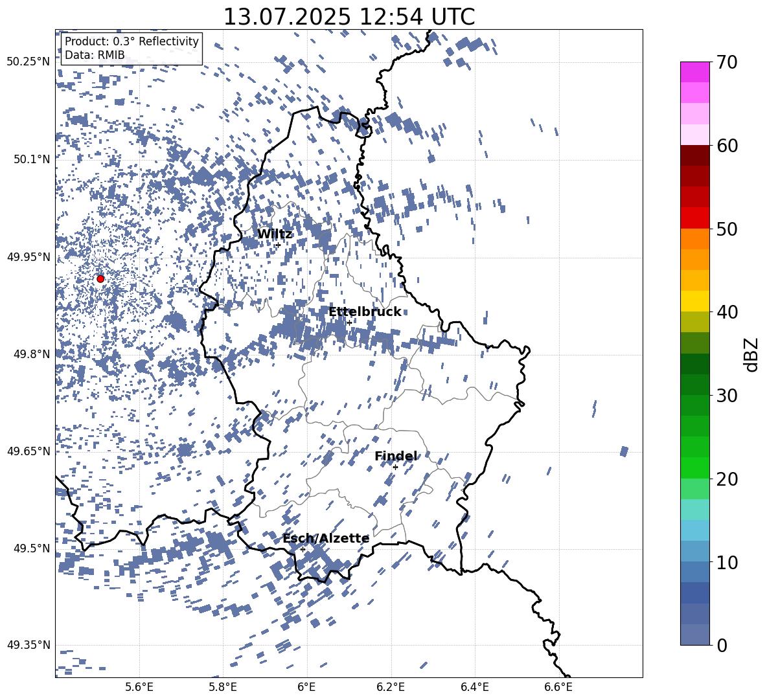The image size is (767, 700).
Task: Click the Product: 0.3° Reflectivity text
Action: [132, 41]
